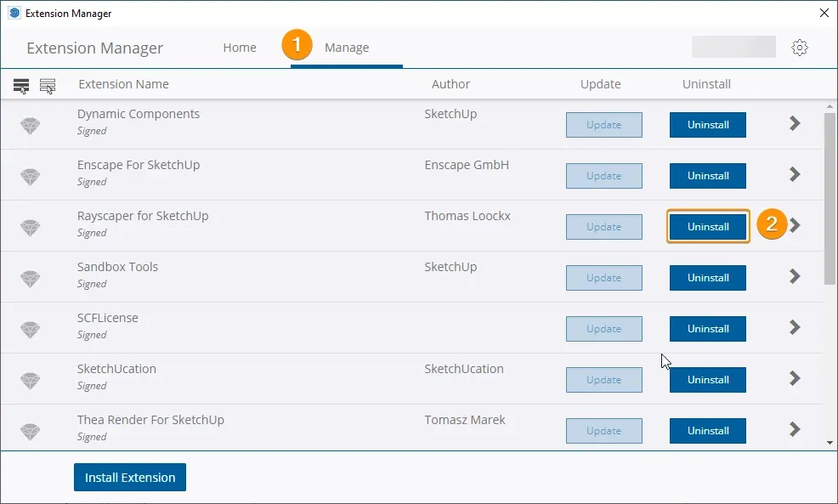Screen dimensions: 838x504
Task: Click the Dynamic Components gem icon
Action: [31, 126]
